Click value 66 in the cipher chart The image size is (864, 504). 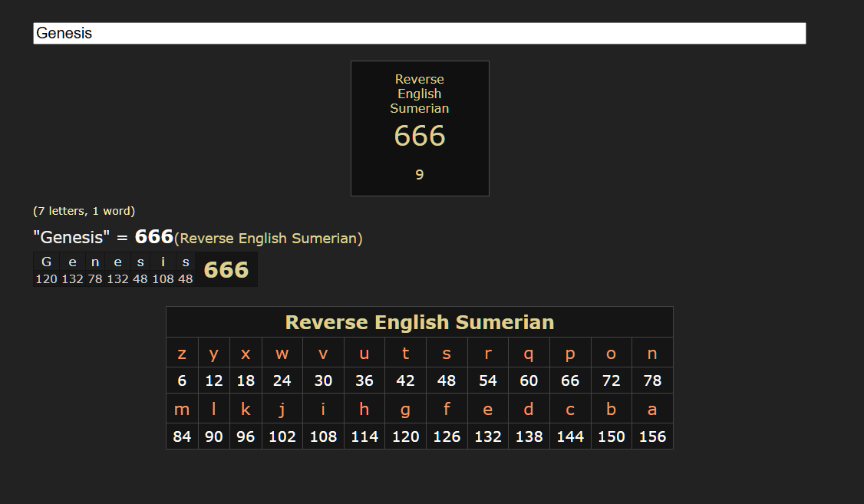point(570,380)
